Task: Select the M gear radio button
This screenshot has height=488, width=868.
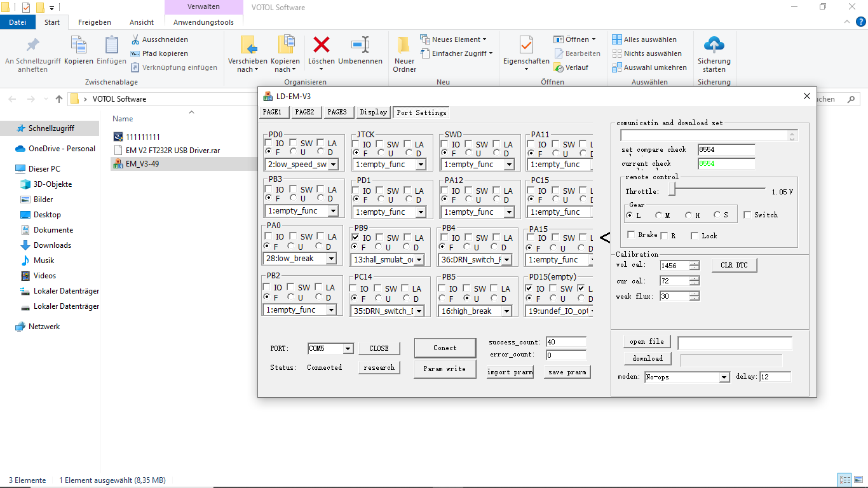Action: 658,215
